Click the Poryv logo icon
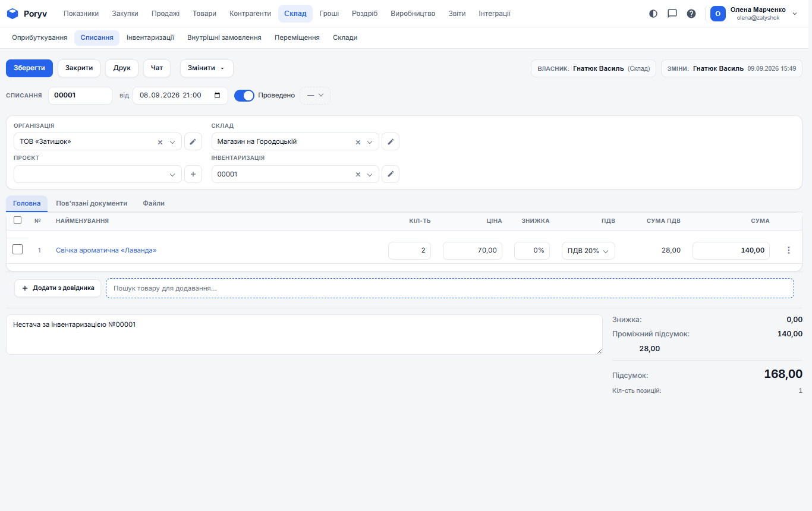This screenshot has height=511, width=812. click(12, 14)
